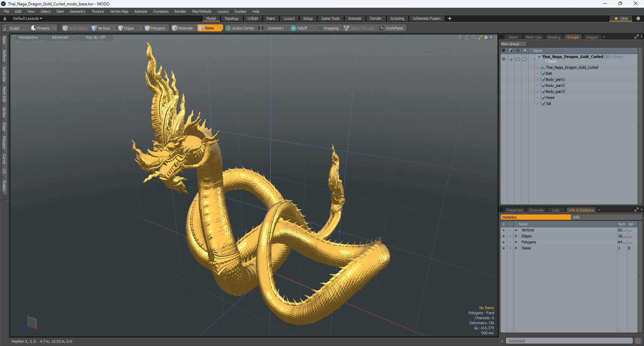Click the Command input field

coord(569,341)
